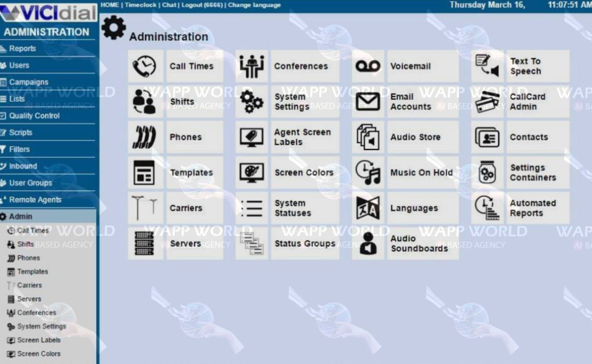Open the Settings Containers jar icon

pyautogui.click(x=487, y=172)
